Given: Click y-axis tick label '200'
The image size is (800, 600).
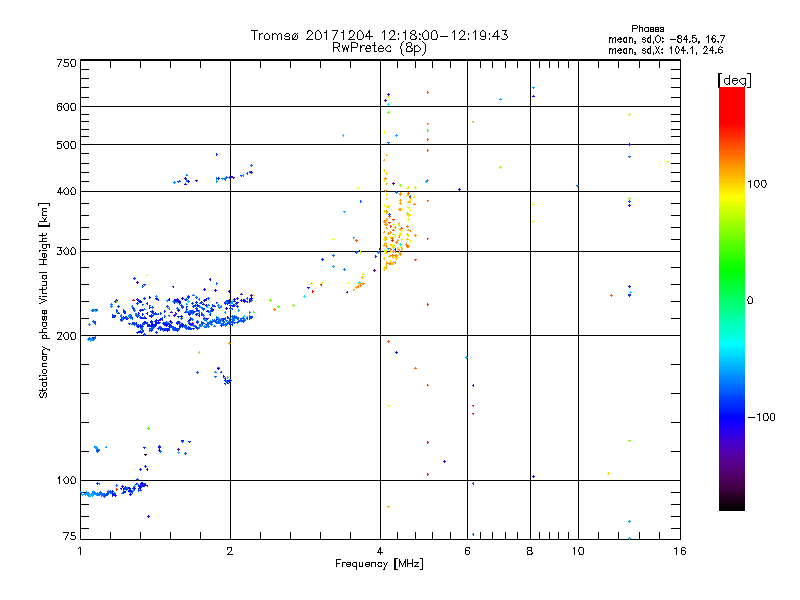Looking at the screenshot, I should (x=67, y=336).
